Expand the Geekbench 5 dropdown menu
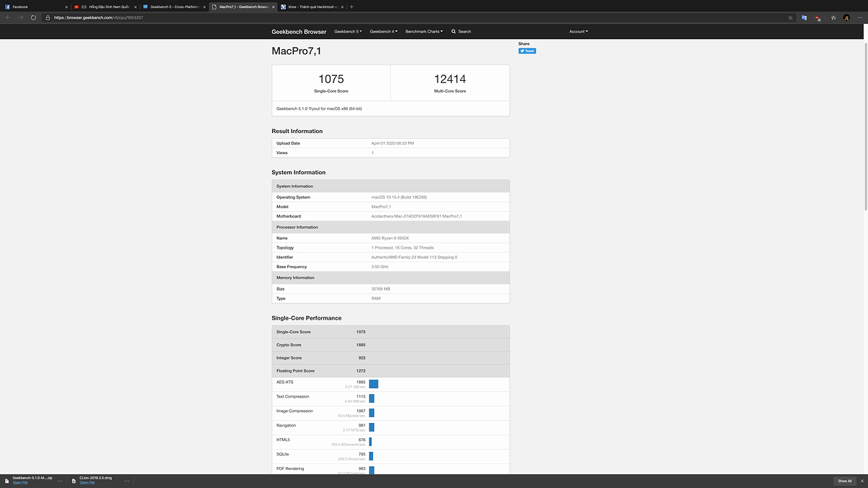Screen dimensions: 868x488 click(348, 31)
